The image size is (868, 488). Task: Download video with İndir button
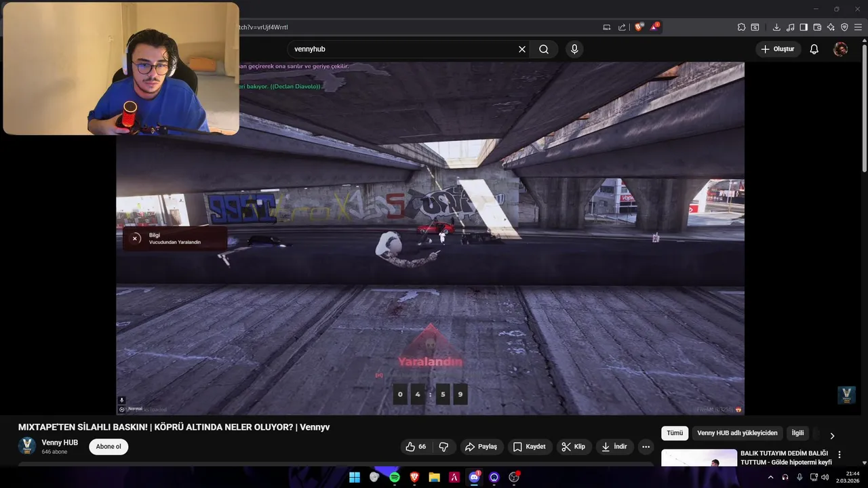coord(615,447)
